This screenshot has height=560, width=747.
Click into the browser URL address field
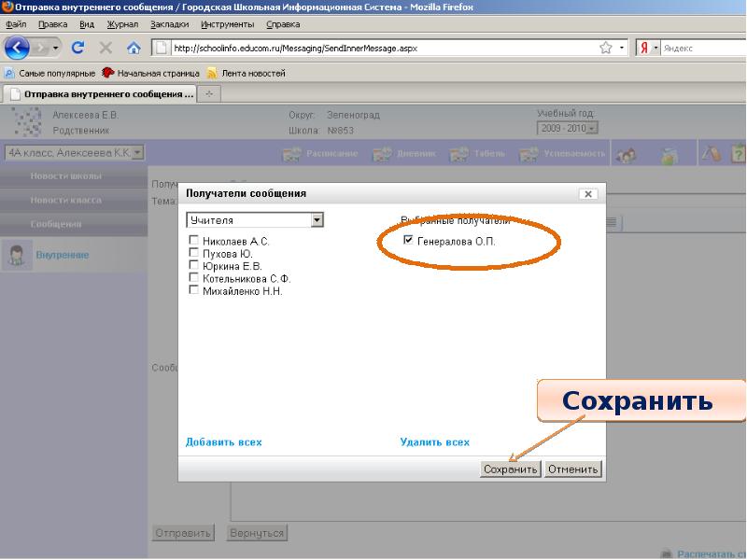[373, 48]
